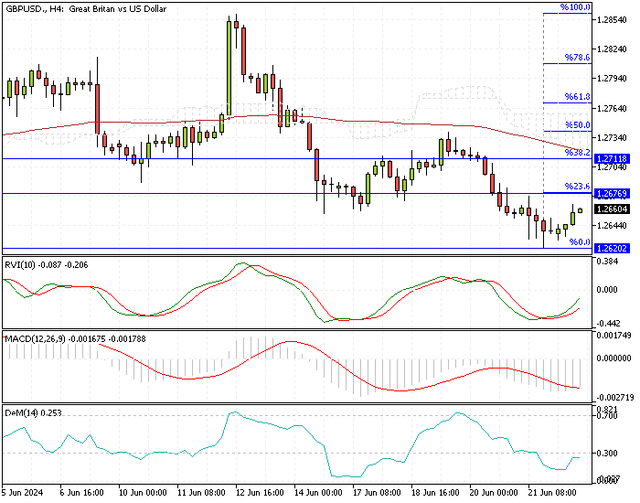Select the latest small green candle at 1.26604
640x503 pixels.
[580, 210]
